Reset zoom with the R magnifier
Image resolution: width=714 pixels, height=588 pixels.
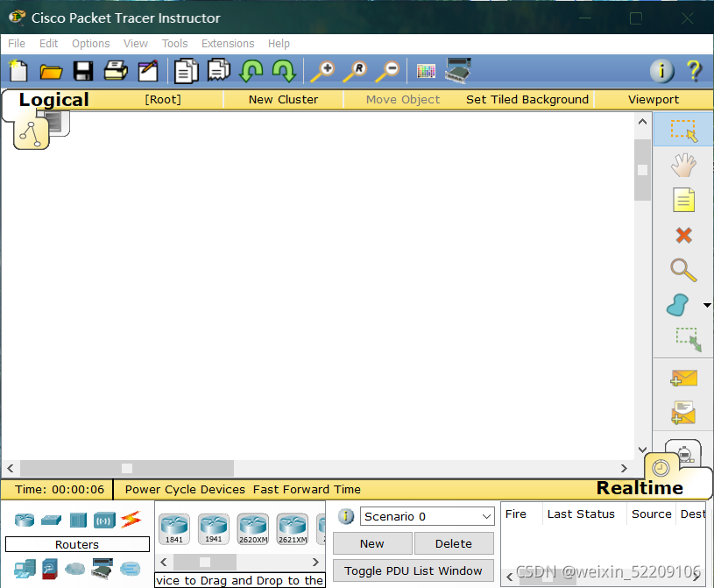(355, 72)
